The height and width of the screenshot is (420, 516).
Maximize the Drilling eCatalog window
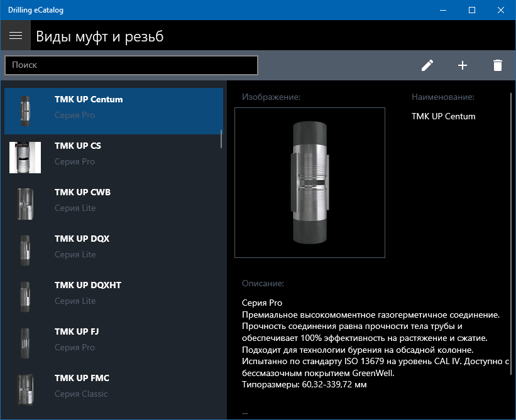472,10
